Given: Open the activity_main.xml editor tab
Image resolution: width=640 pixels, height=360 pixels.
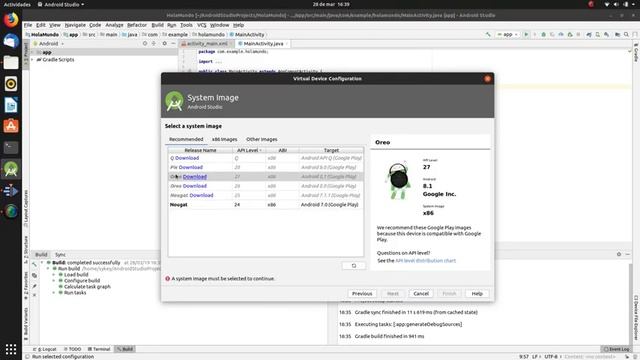Looking at the screenshot, I should (x=207, y=44).
